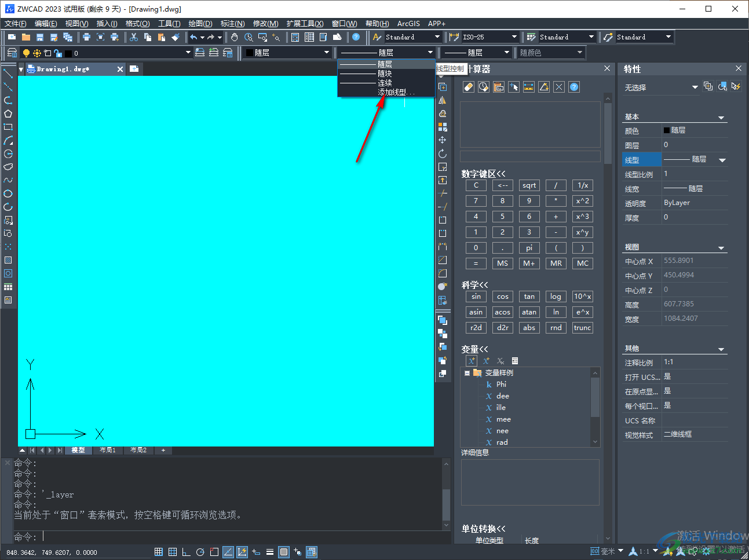This screenshot has height=560, width=749.
Task: Click calculator distance between two points icon
Action: pyautogui.click(x=529, y=87)
